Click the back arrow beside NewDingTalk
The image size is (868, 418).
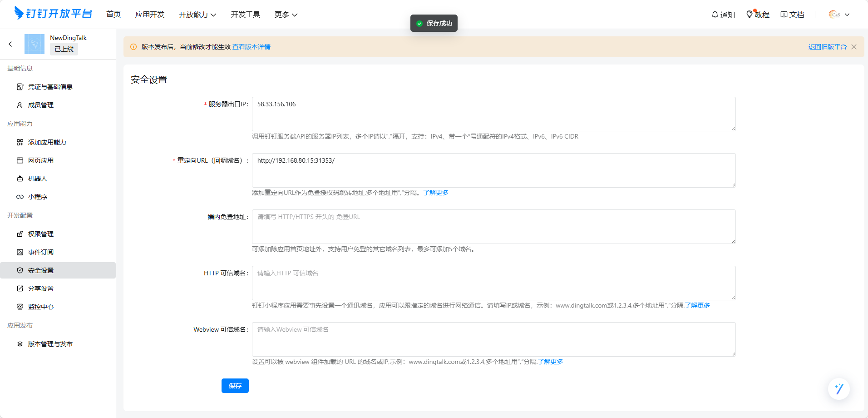pyautogui.click(x=10, y=44)
